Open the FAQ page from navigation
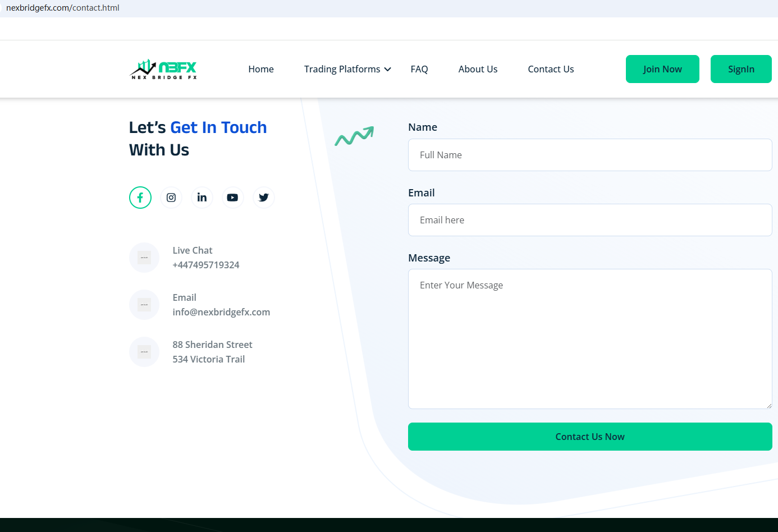The height and width of the screenshot is (532, 778). [419, 69]
